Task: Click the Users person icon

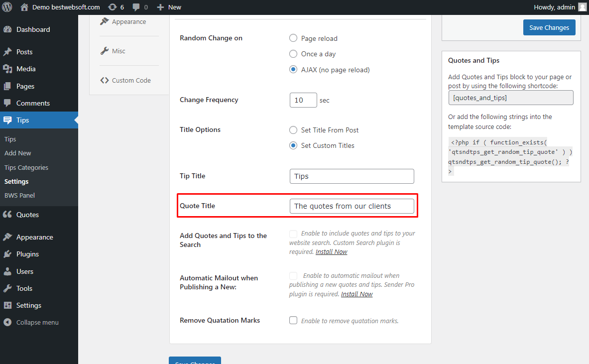Action: pyautogui.click(x=7, y=271)
